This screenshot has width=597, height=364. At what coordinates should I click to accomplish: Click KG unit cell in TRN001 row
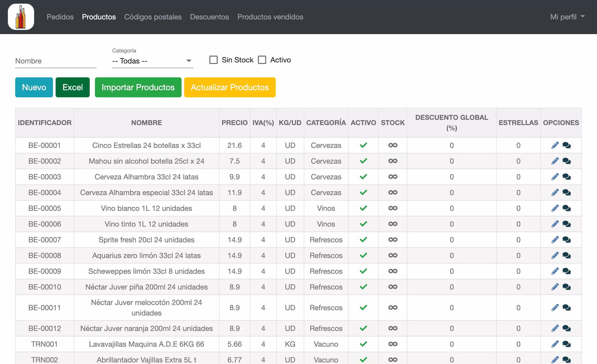290,344
